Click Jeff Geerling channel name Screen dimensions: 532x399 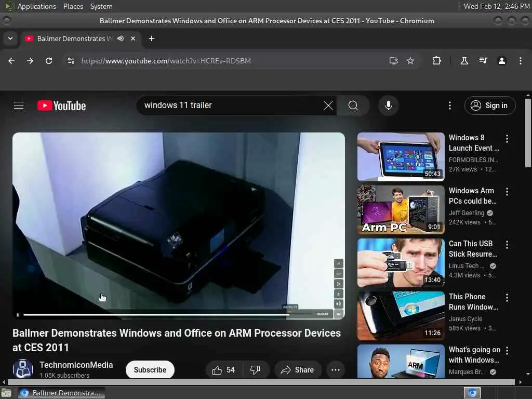point(467,212)
